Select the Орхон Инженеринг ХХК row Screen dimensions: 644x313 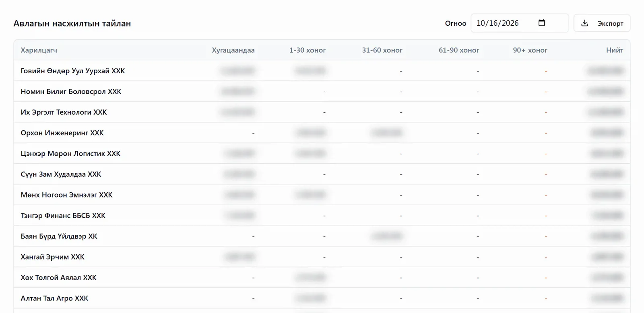click(x=322, y=133)
